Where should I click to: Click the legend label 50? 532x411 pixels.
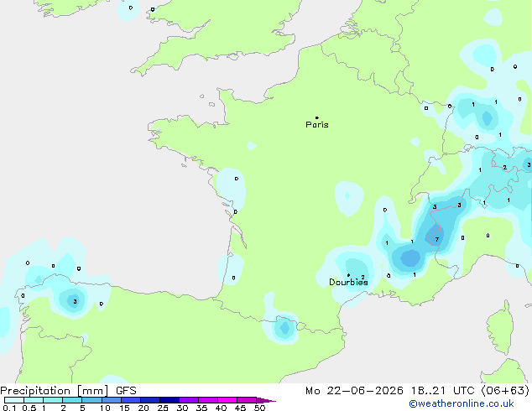pos(259,408)
